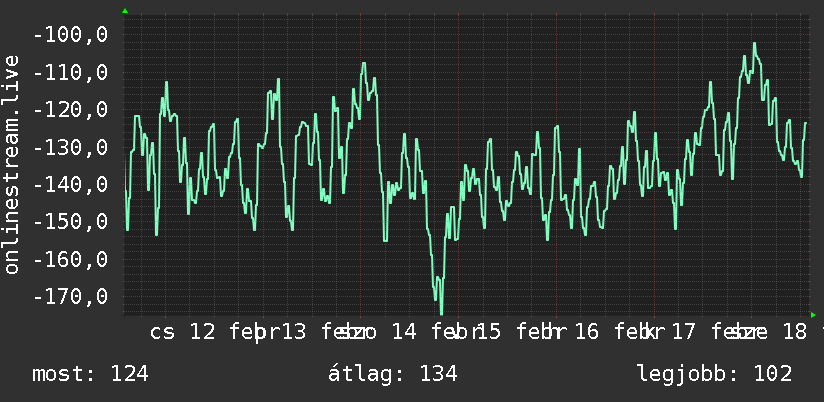Image resolution: width=824 pixels, height=402 pixels.
Task: Click the -140,0 y-axis label
Action: pyautogui.click(x=70, y=185)
